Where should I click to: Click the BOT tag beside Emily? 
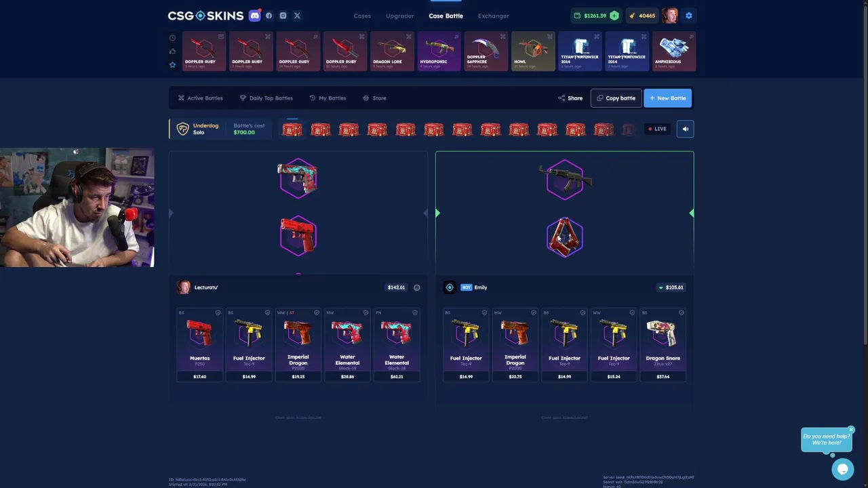(x=466, y=287)
